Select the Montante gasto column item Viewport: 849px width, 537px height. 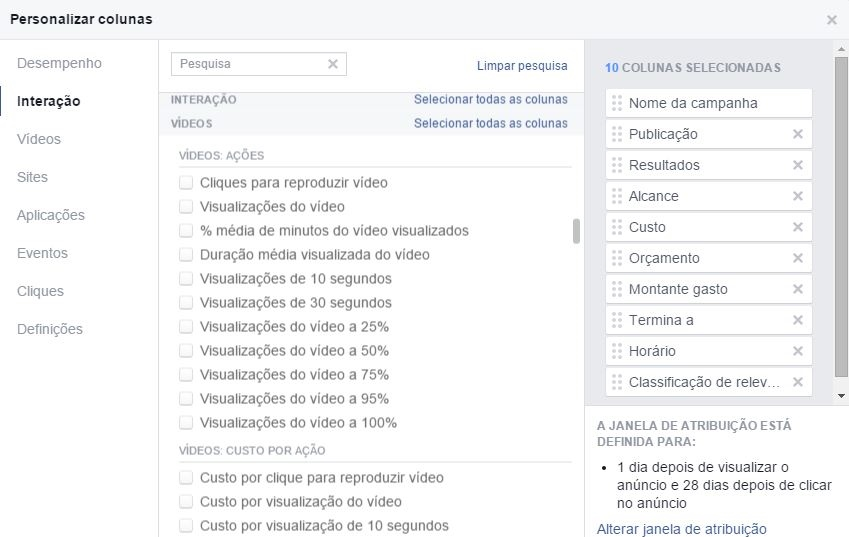pyautogui.click(x=709, y=289)
